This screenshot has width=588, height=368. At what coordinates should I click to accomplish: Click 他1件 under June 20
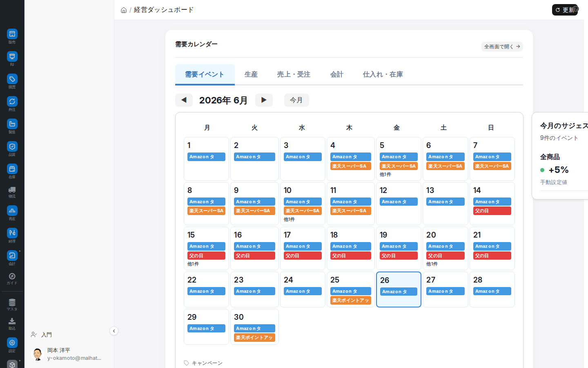coord(432,264)
